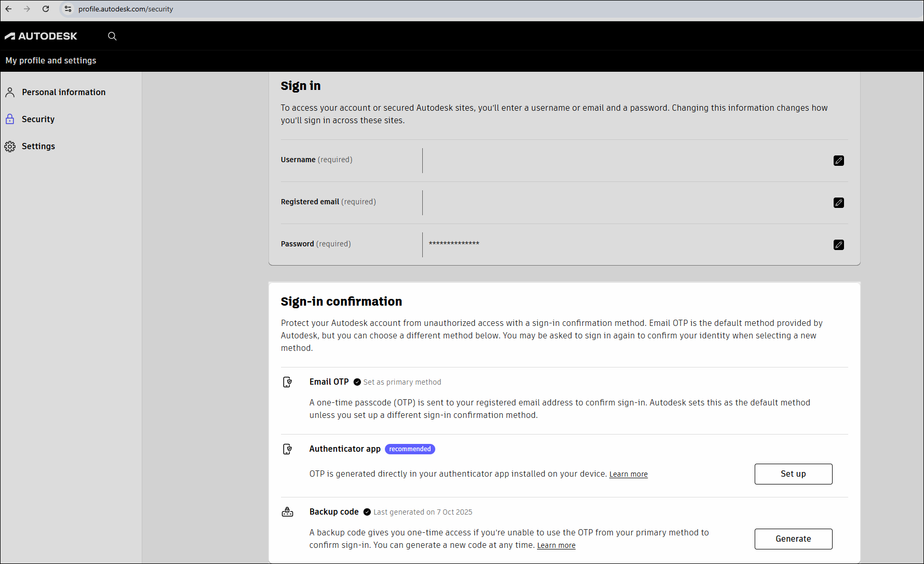Click the gear icon next to Settings

pos(10,146)
